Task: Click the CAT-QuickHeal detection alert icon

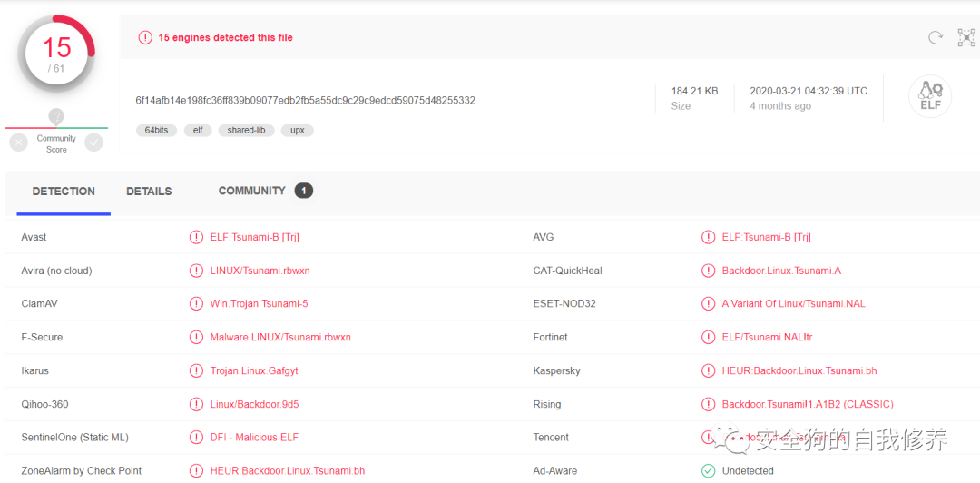Action: click(708, 271)
